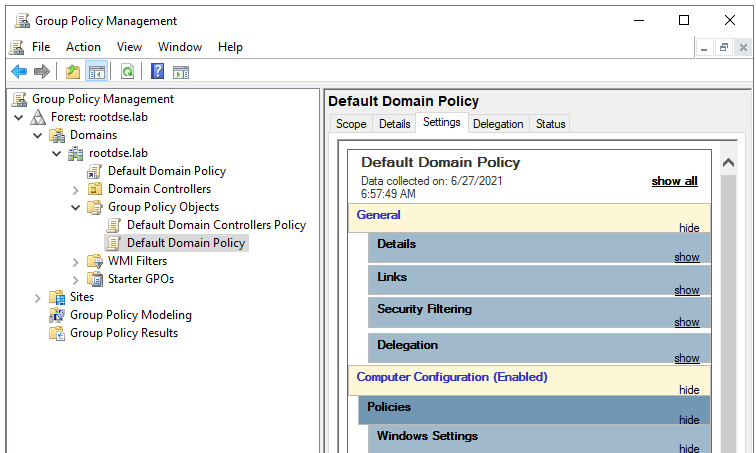This screenshot has height=453, width=756.
Task: Select the Settings tab
Action: (x=442, y=122)
